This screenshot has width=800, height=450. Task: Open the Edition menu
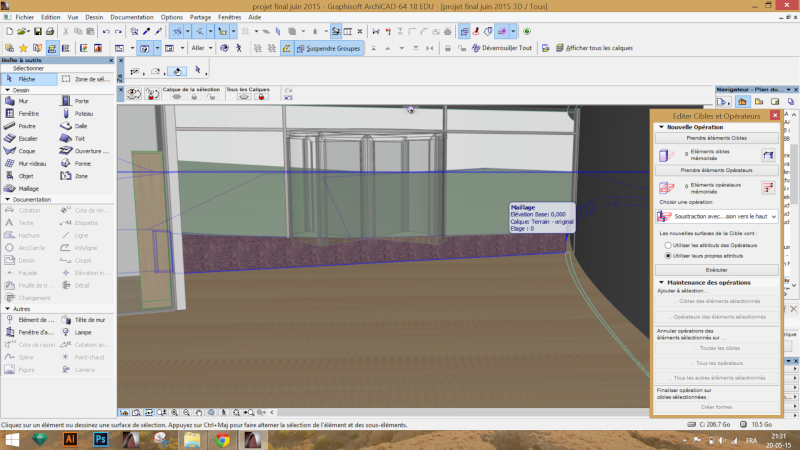tap(51, 17)
